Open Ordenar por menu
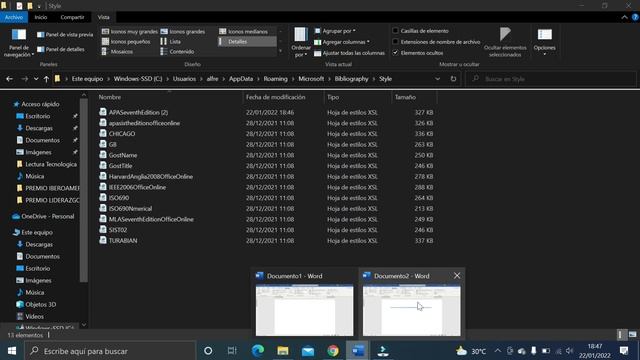The image size is (640, 360). pos(301,42)
